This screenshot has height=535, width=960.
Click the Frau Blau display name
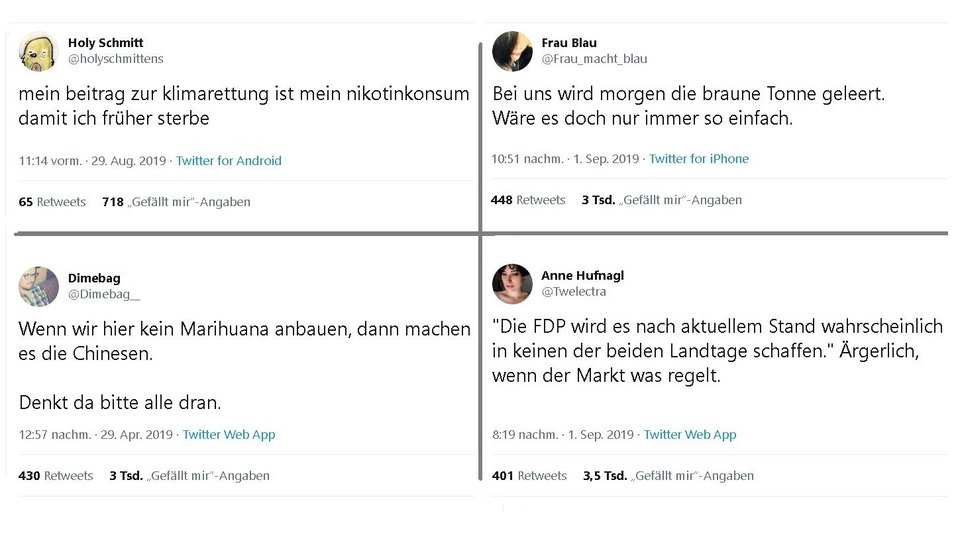point(569,43)
